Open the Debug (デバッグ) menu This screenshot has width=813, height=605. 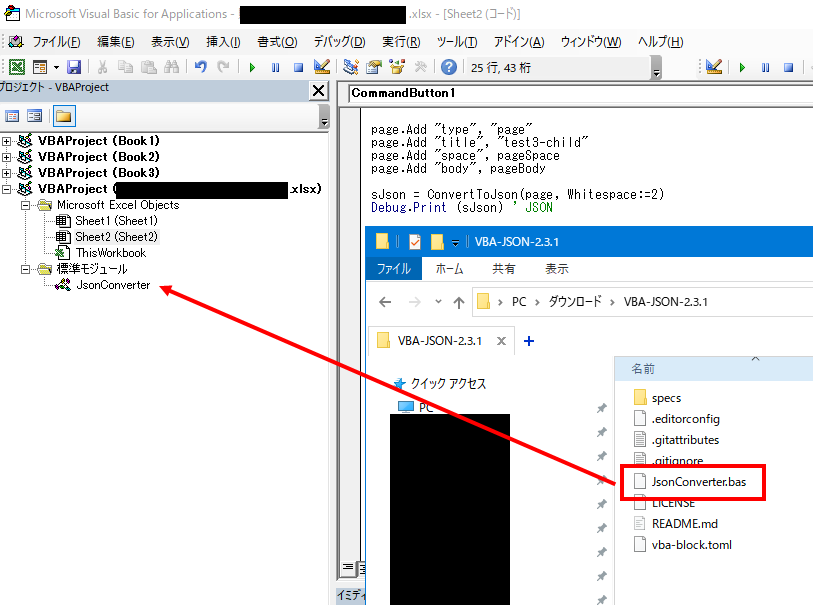point(339,41)
